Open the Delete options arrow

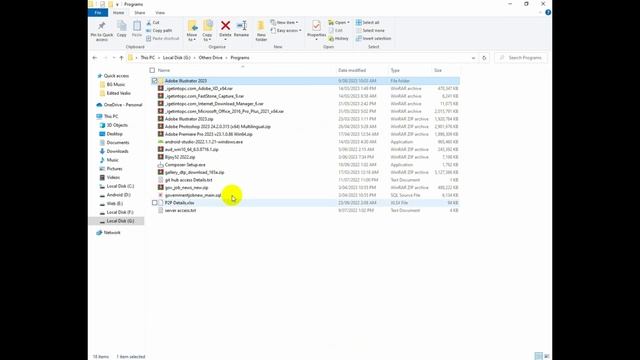(x=225, y=40)
